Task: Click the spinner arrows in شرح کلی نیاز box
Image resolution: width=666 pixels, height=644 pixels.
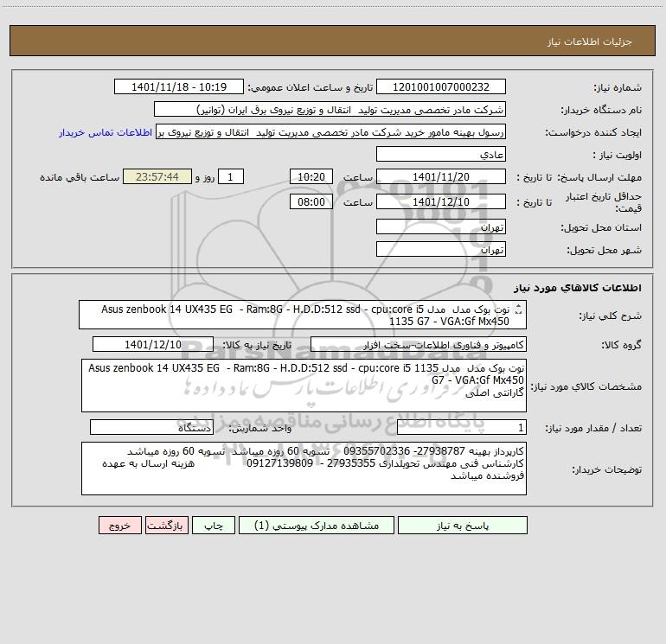Action: click(x=518, y=309)
